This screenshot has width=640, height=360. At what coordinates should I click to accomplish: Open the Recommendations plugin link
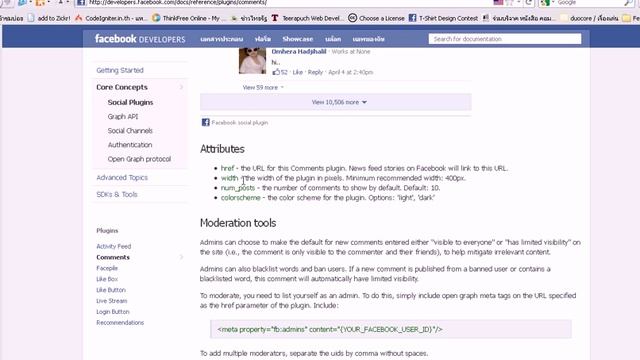pos(120,322)
